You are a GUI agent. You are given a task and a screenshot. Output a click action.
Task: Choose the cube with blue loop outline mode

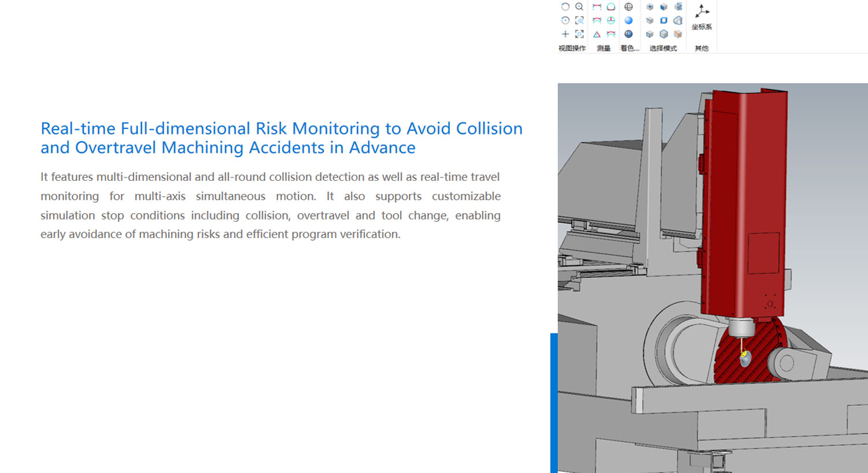(x=650, y=34)
